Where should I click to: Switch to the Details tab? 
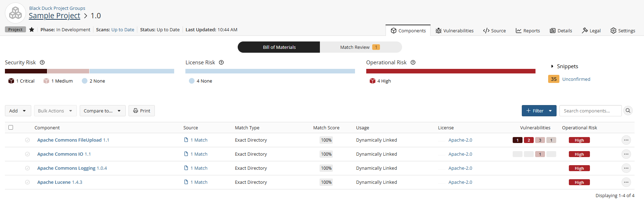[x=561, y=31]
